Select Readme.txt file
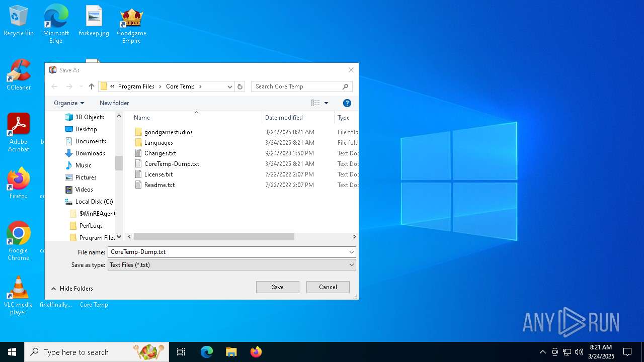Viewport: 644px width, 362px height. coord(154,185)
